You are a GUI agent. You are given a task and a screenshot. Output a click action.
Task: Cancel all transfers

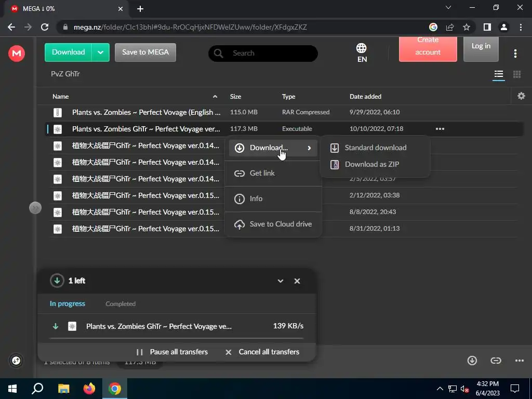(262, 352)
